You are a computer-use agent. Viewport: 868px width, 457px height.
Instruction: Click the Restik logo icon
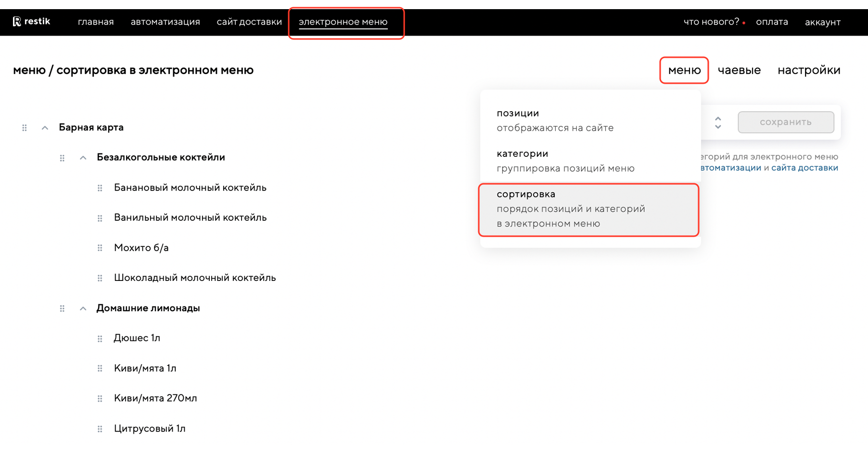17,22
